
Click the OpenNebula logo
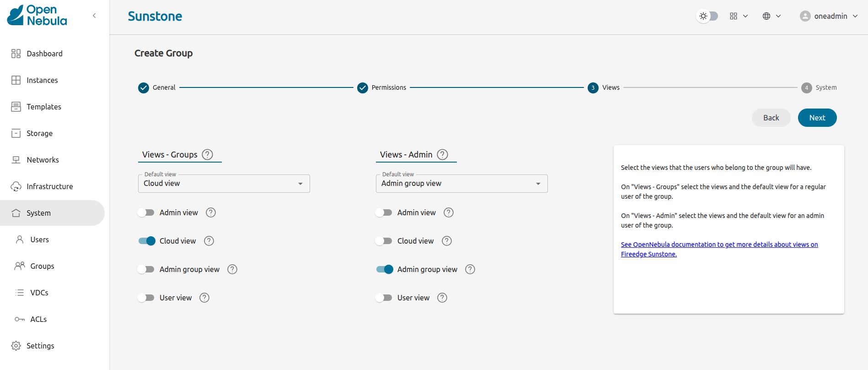click(x=37, y=16)
